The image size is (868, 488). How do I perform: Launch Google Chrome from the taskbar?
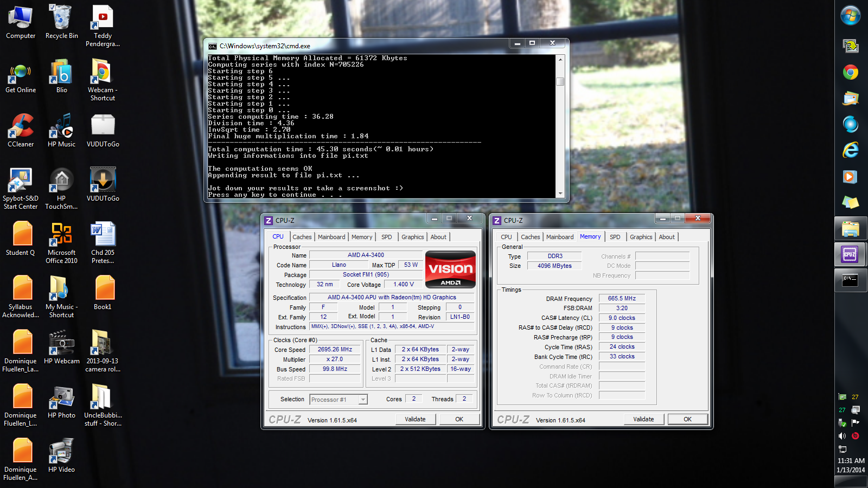point(850,72)
